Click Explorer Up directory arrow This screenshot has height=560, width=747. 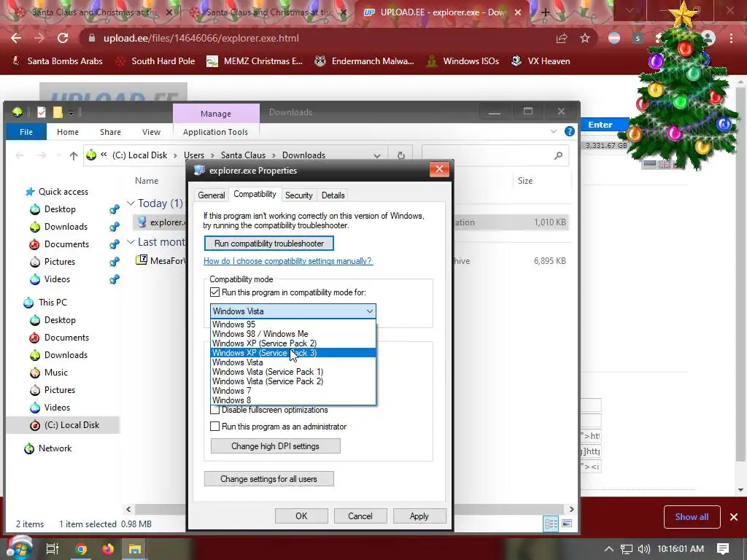pyautogui.click(x=74, y=155)
